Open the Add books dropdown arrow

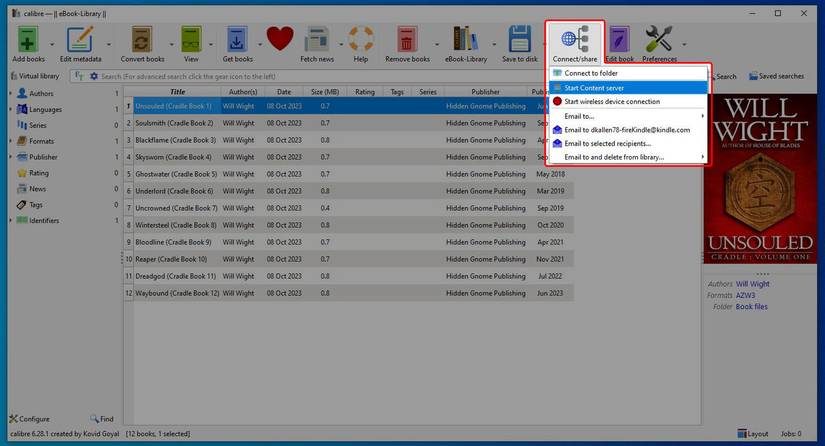tap(52, 44)
